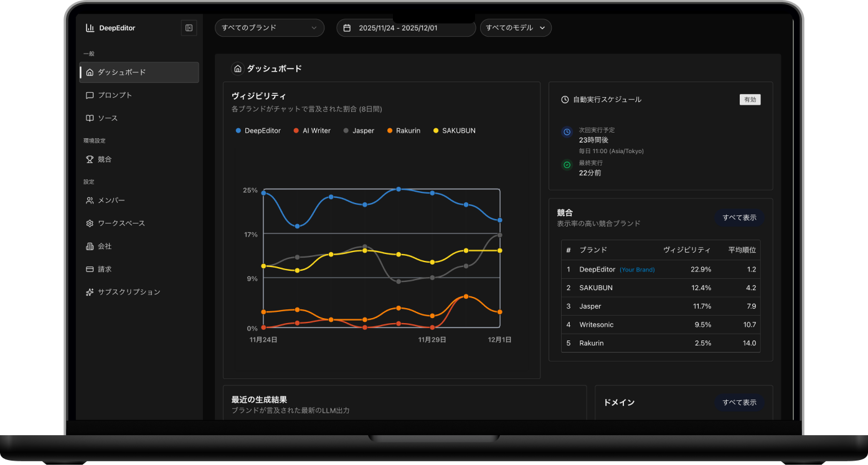Open the すべてのブランド dropdown
868x465 pixels.
(x=269, y=28)
